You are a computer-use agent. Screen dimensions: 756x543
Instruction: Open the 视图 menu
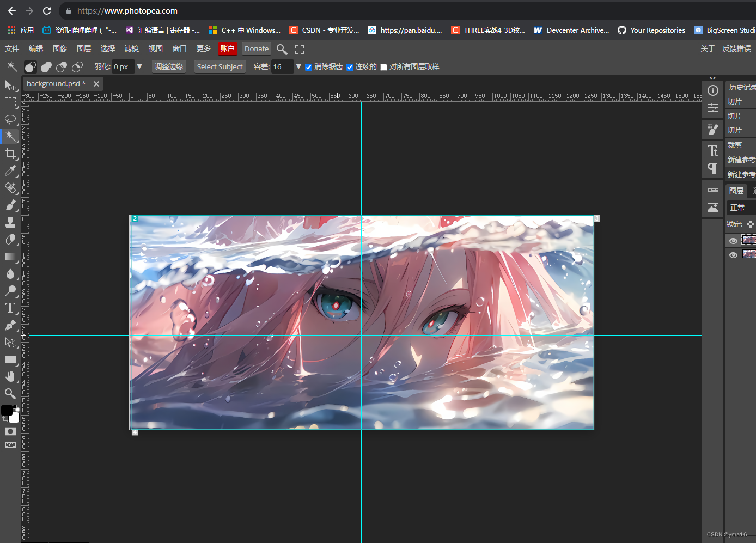pyautogui.click(x=156, y=48)
